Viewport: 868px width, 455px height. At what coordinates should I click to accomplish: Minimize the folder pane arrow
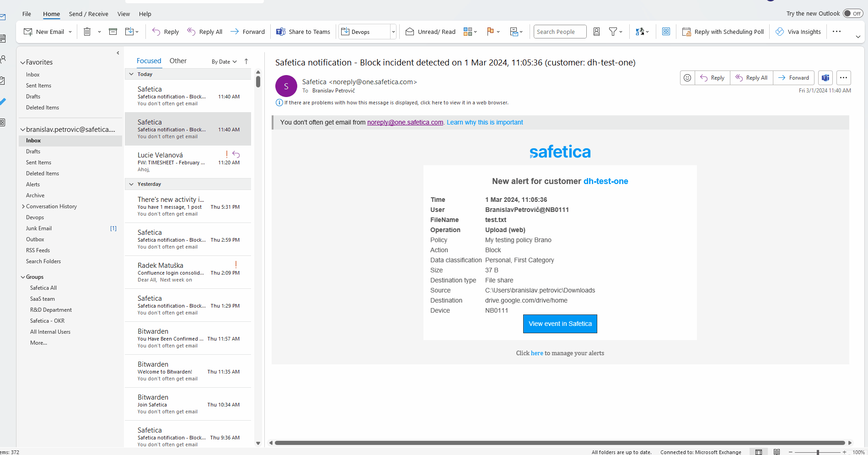coord(118,53)
